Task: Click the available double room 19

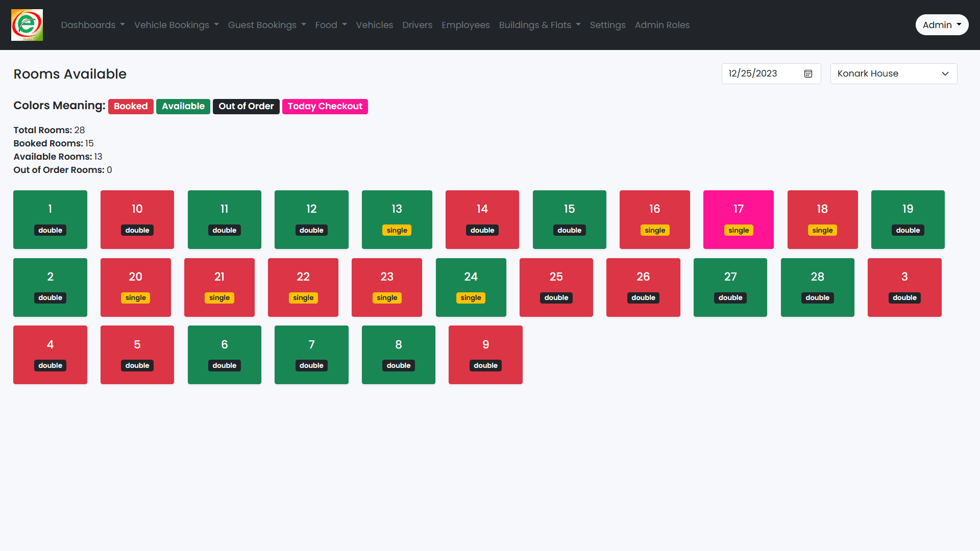Action: click(x=908, y=219)
